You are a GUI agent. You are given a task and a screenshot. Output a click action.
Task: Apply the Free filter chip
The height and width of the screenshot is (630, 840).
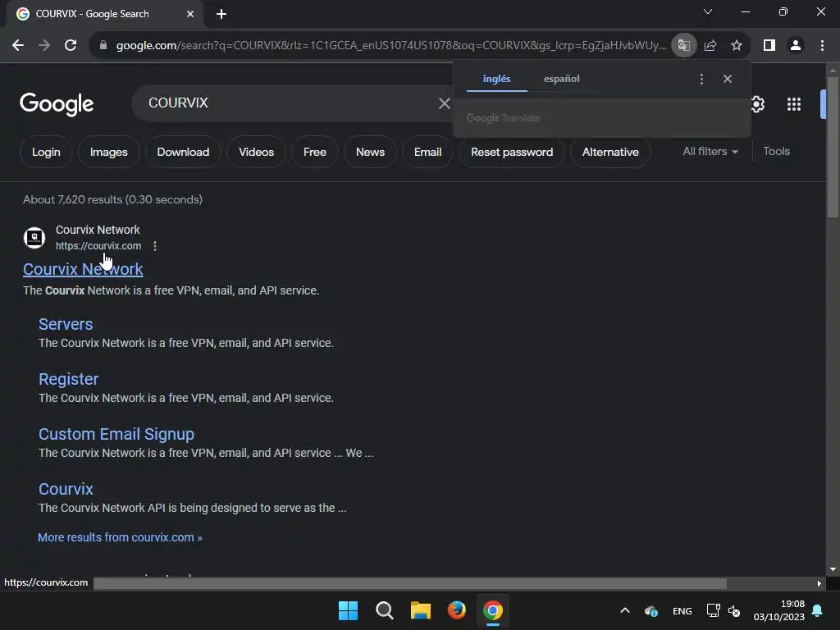pos(315,152)
